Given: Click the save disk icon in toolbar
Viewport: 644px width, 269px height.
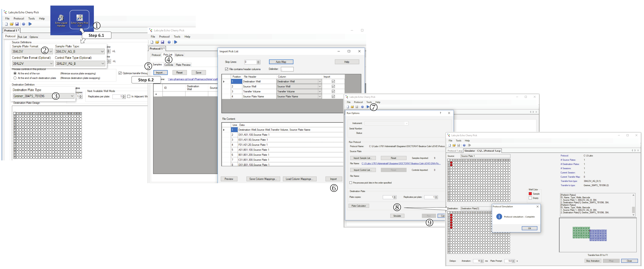Looking at the screenshot, I should [x=17, y=24].
